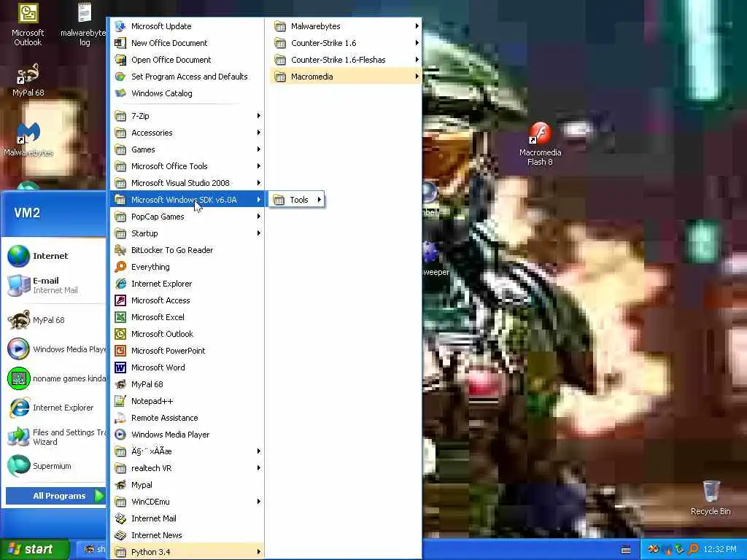Image resolution: width=747 pixels, height=560 pixels.
Task: Launch the Everything search program
Action: 187,267
